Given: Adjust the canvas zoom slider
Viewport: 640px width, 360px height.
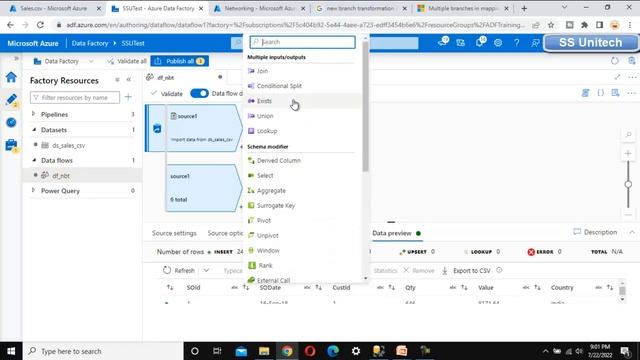Looking at the screenshot, I should (628, 184).
